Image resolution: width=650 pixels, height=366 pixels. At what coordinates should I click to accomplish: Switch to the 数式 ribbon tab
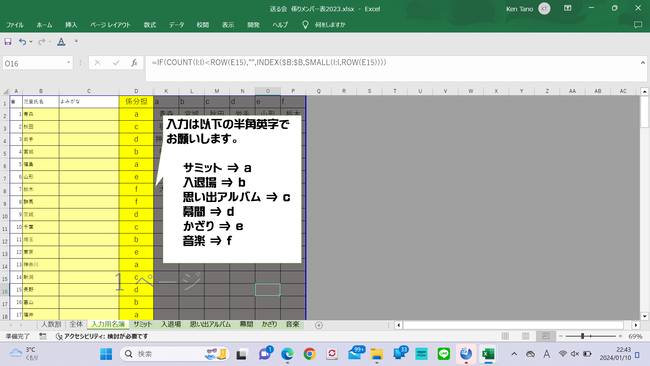(150, 25)
